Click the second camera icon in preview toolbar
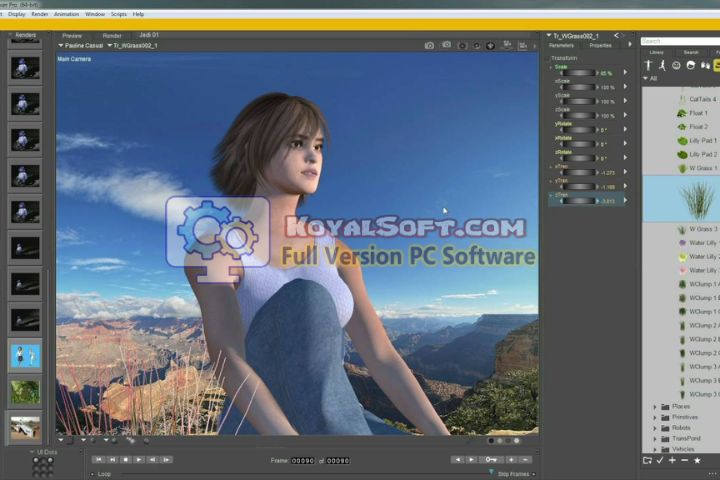The width and height of the screenshot is (720, 480). [446, 45]
